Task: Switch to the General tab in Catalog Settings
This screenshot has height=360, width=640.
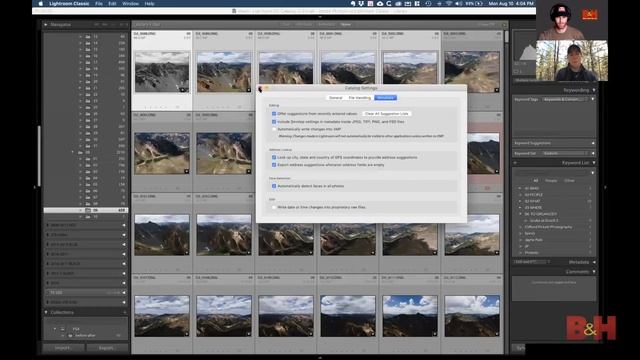Action: pyautogui.click(x=336, y=98)
